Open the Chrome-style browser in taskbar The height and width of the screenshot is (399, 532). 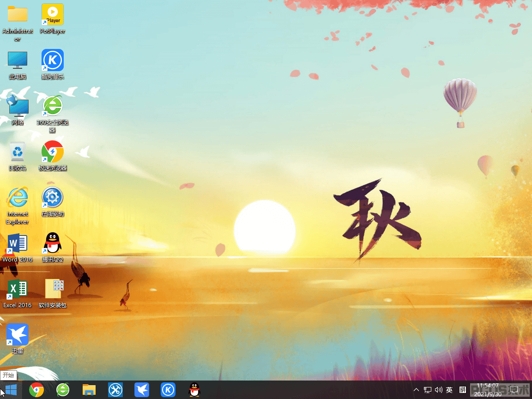coord(36,390)
